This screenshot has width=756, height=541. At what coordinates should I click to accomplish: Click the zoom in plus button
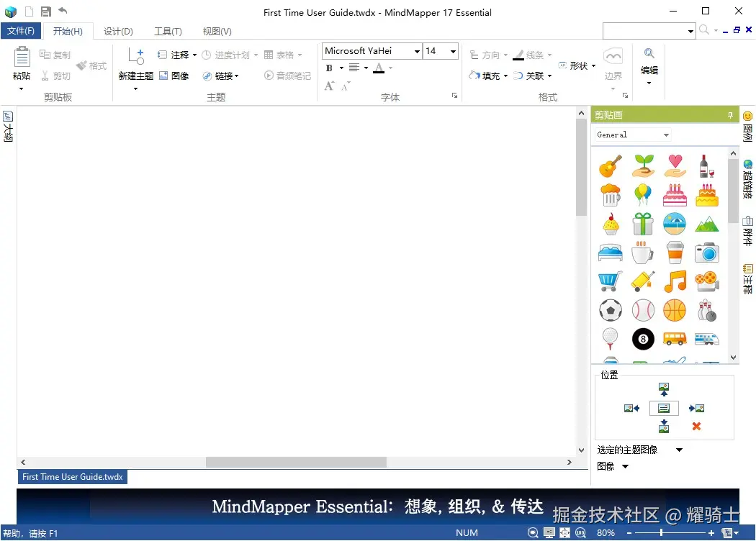point(711,533)
